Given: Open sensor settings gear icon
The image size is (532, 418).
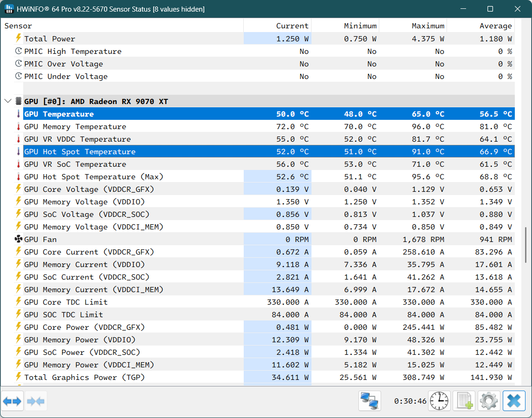Looking at the screenshot, I should (489, 401).
